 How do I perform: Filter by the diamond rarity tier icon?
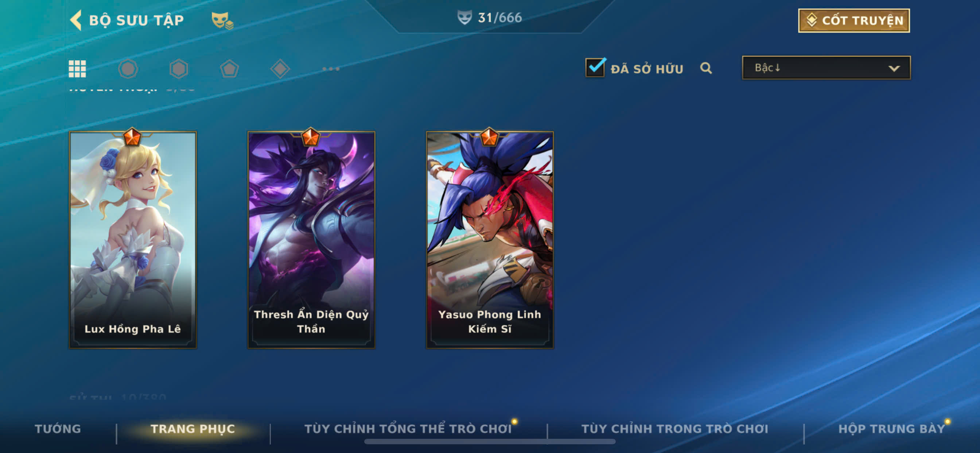click(x=280, y=69)
